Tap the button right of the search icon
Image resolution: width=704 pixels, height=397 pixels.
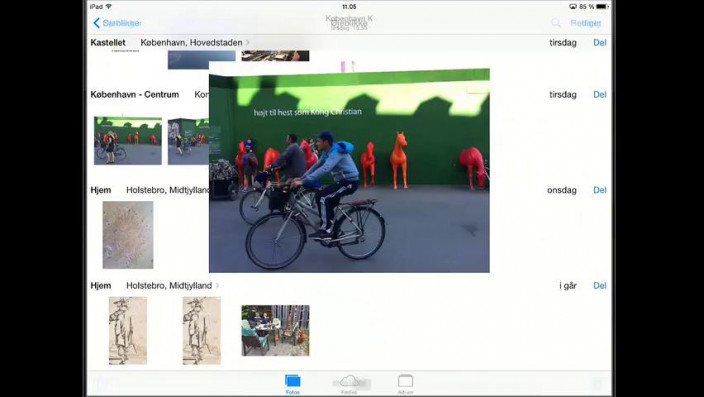click(x=586, y=23)
